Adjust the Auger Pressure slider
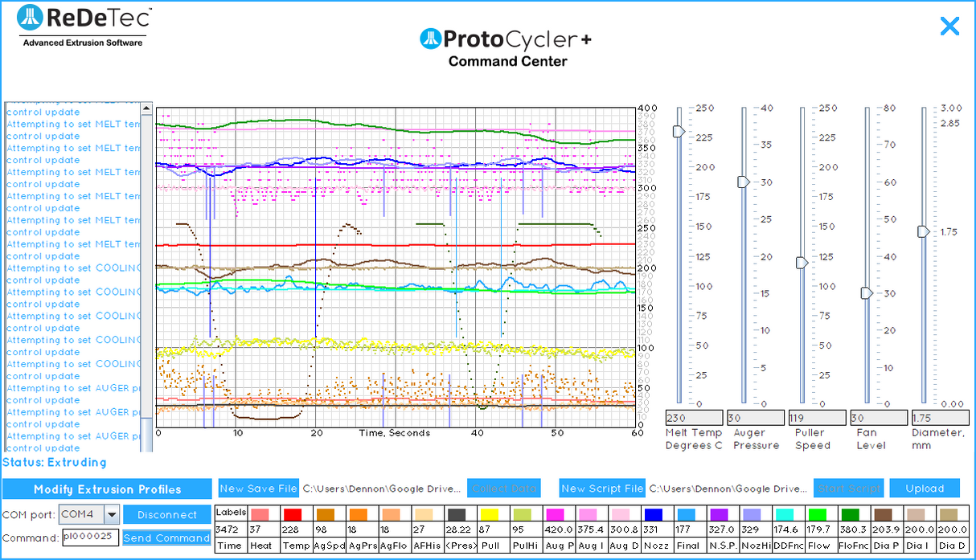Image resolution: width=976 pixels, height=560 pixels. [x=742, y=182]
